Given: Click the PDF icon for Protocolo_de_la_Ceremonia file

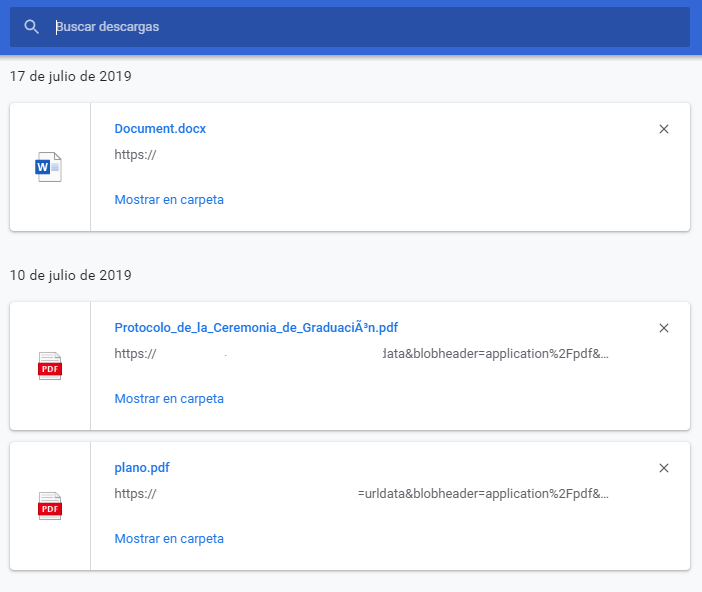Looking at the screenshot, I should pos(49,366).
